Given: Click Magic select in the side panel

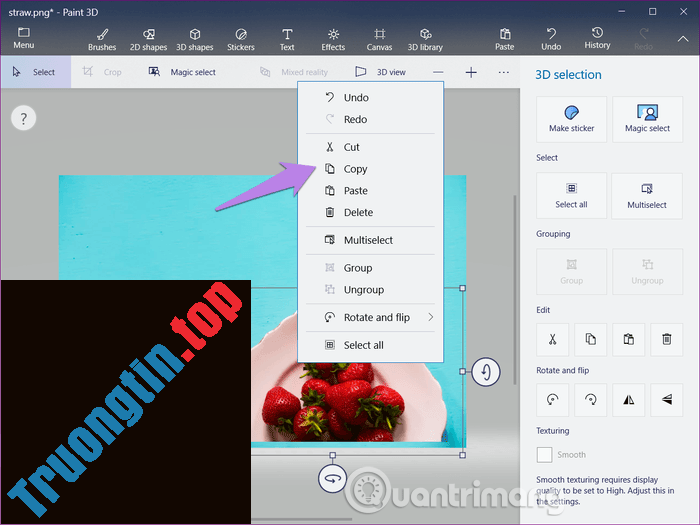Looking at the screenshot, I should click(x=647, y=120).
